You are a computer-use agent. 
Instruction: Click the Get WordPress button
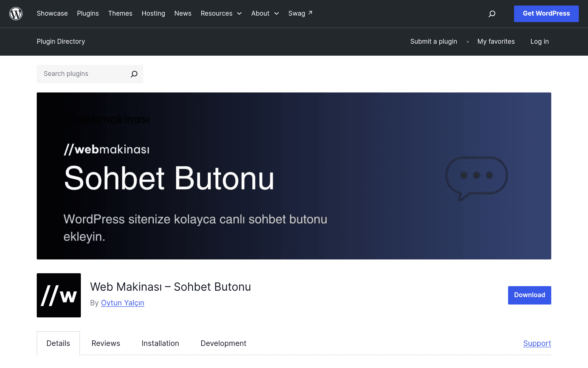pyautogui.click(x=546, y=14)
